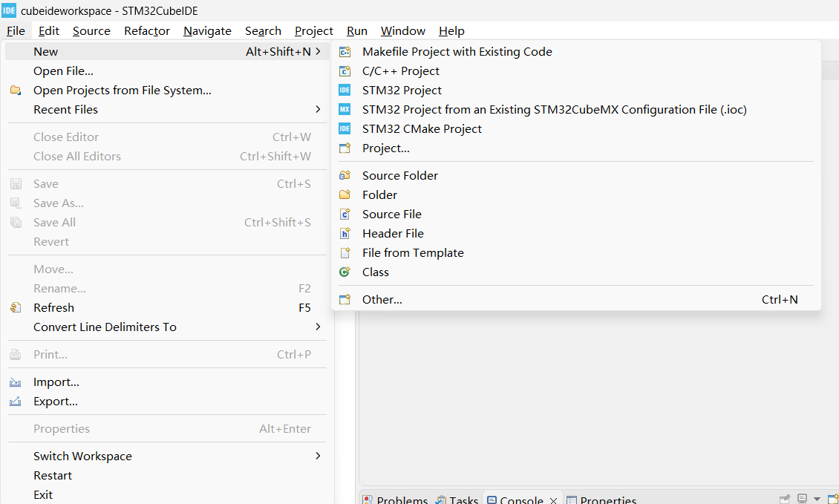Screen dimensions: 839x504
Task: Close the Console tab
Action: (x=553, y=500)
